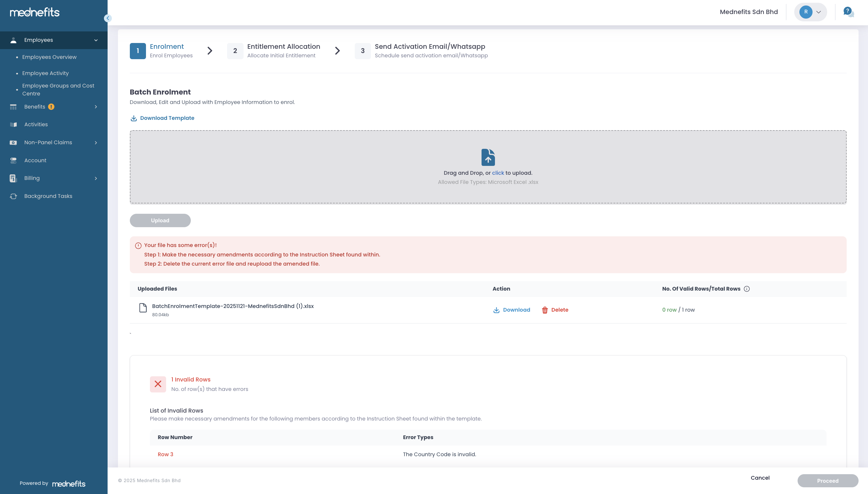Image resolution: width=868 pixels, height=494 pixels.
Task: Click the Background Tasks sync icon
Action: pyautogui.click(x=13, y=196)
